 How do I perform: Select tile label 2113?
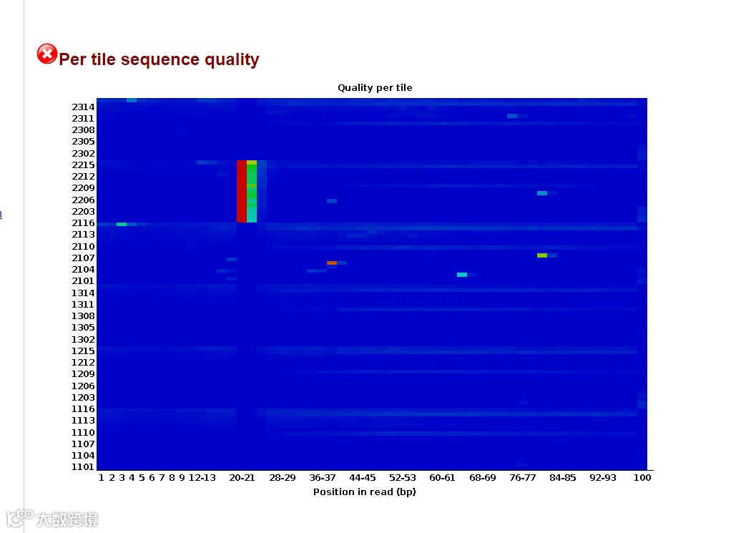click(x=83, y=235)
